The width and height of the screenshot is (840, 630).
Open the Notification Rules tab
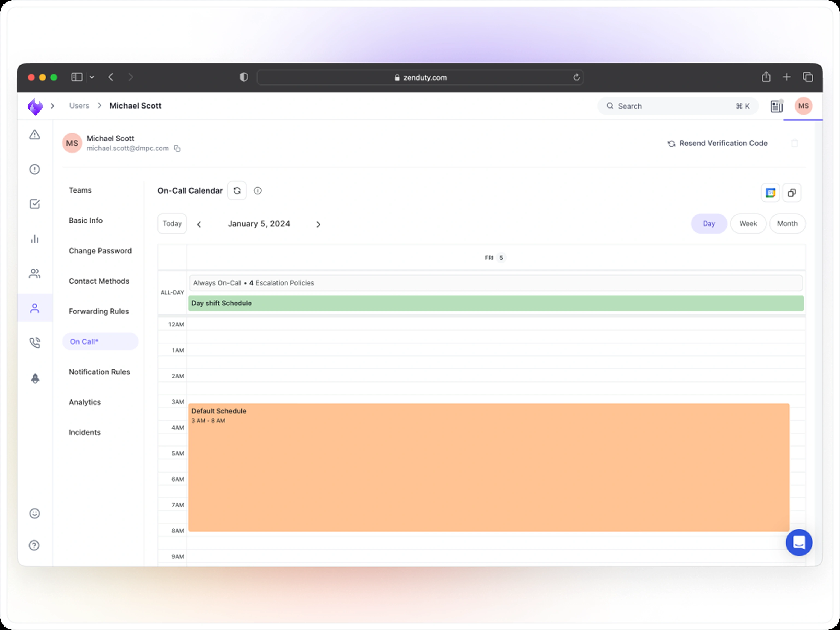pos(99,372)
